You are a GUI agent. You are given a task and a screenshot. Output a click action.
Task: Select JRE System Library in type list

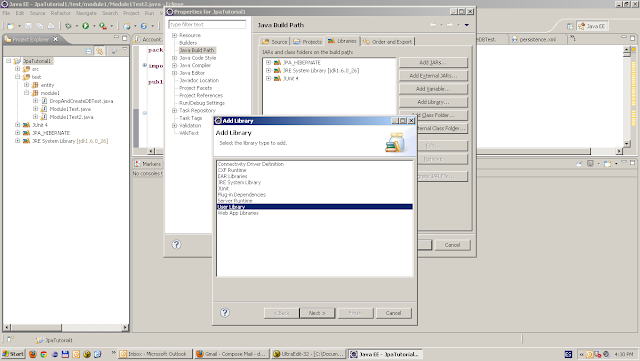tap(315, 183)
